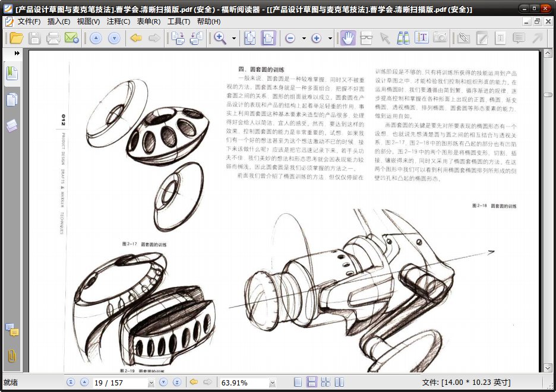This screenshot has width=556, height=392.
Task: Click the document restore button beside the menu bar
Action: (x=537, y=21)
